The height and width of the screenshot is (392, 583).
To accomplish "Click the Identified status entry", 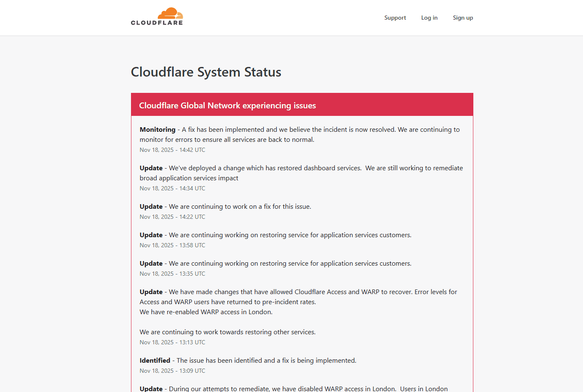I will click(x=155, y=360).
